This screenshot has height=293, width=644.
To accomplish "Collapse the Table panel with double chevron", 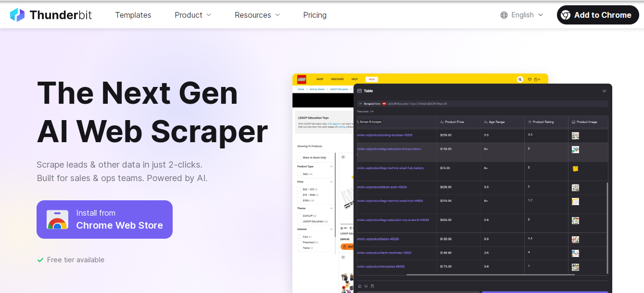I will [604, 91].
